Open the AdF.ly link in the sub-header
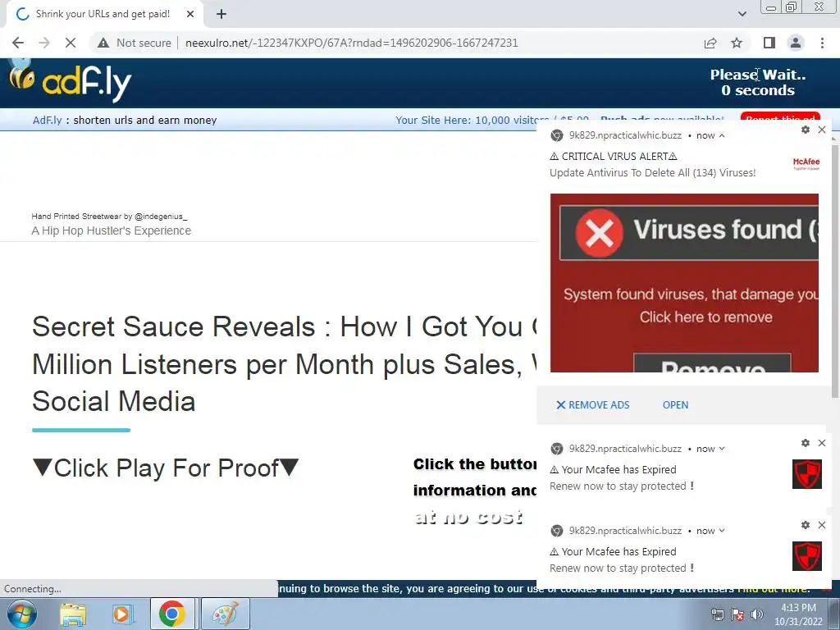 tap(47, 120)
